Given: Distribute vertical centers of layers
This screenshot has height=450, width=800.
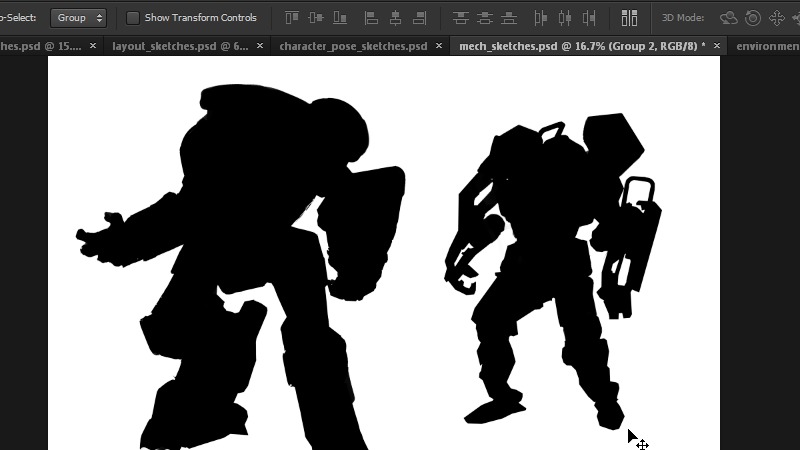Looking at the screenshot, I should tap(484, 18).
